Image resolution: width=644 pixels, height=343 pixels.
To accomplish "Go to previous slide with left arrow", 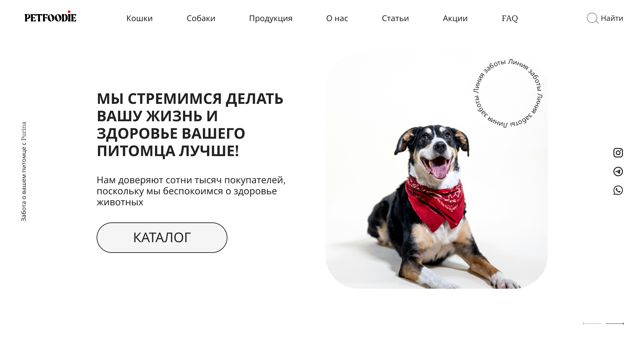I will point(592,324).
